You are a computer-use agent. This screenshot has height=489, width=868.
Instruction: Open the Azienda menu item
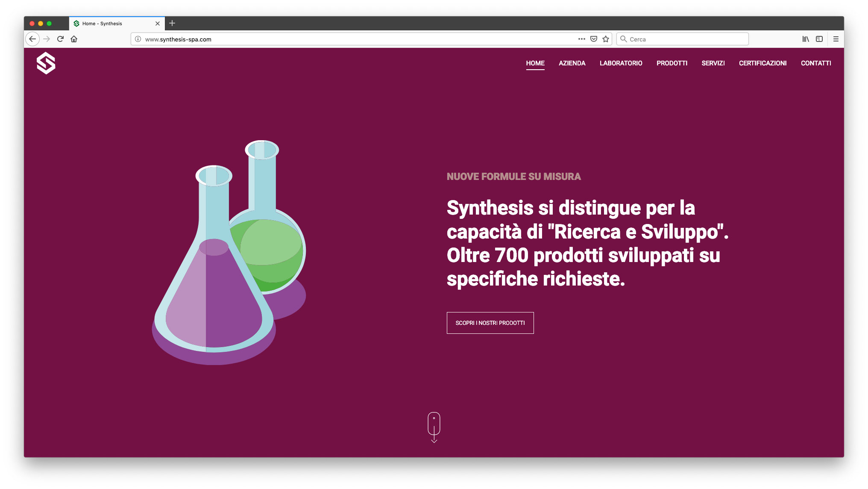click(x=572, y=63)
